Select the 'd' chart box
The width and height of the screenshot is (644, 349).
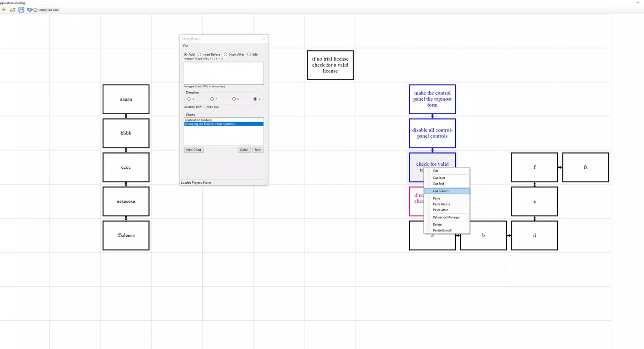534,236
